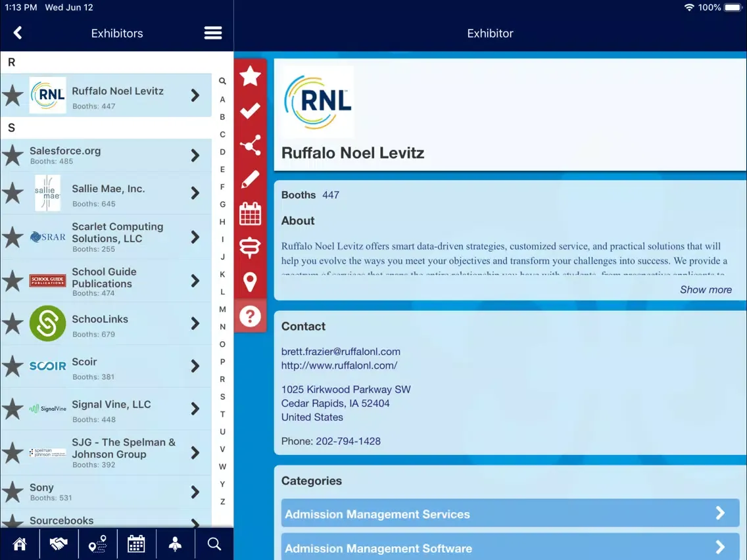Open calendar schedule in bottom bar

pyautogui.click(x=136, y=544)
